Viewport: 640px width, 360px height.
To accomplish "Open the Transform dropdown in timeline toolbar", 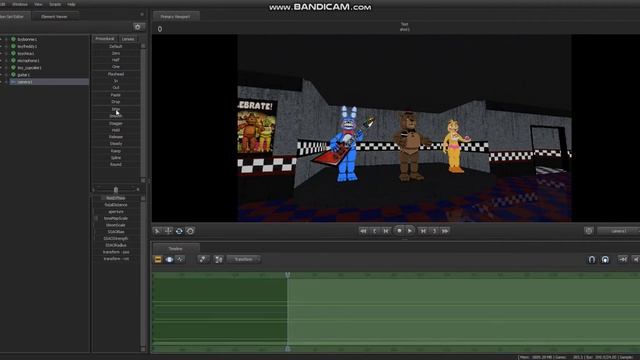I will tap(244, 260).
